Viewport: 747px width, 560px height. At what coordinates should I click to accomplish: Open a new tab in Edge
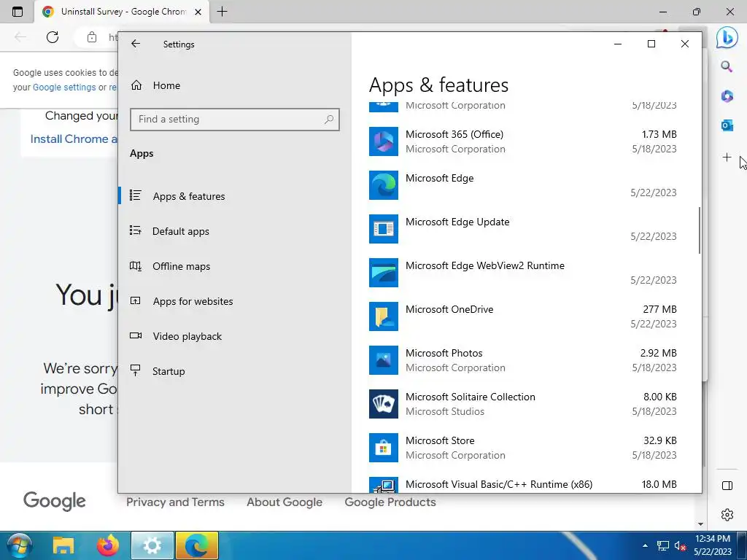point(222,12)
